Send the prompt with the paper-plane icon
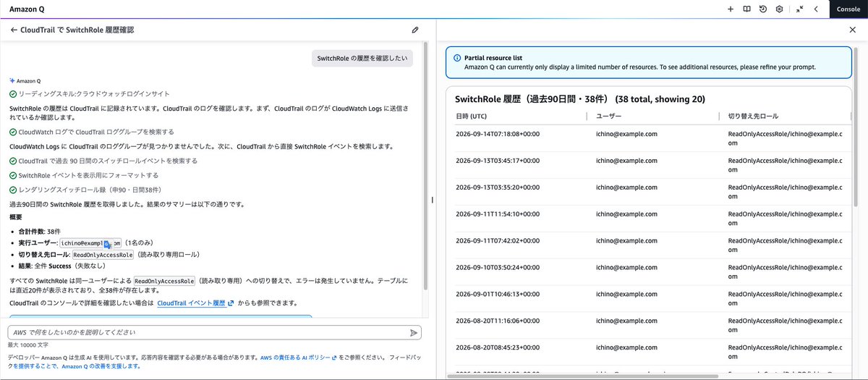The image size is (868, 380). pyautogui.click(x=414, y=332)
